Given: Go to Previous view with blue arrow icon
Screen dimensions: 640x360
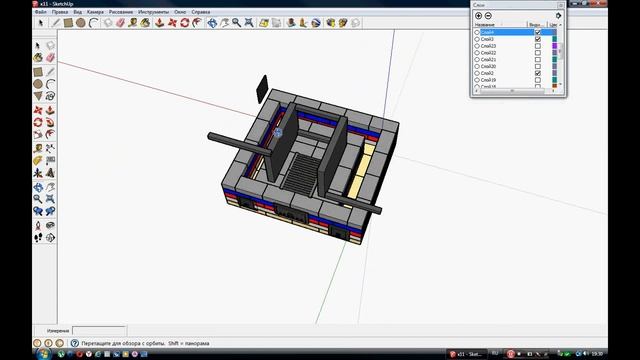Looking at the screenshot, I should tap(38, 211).
